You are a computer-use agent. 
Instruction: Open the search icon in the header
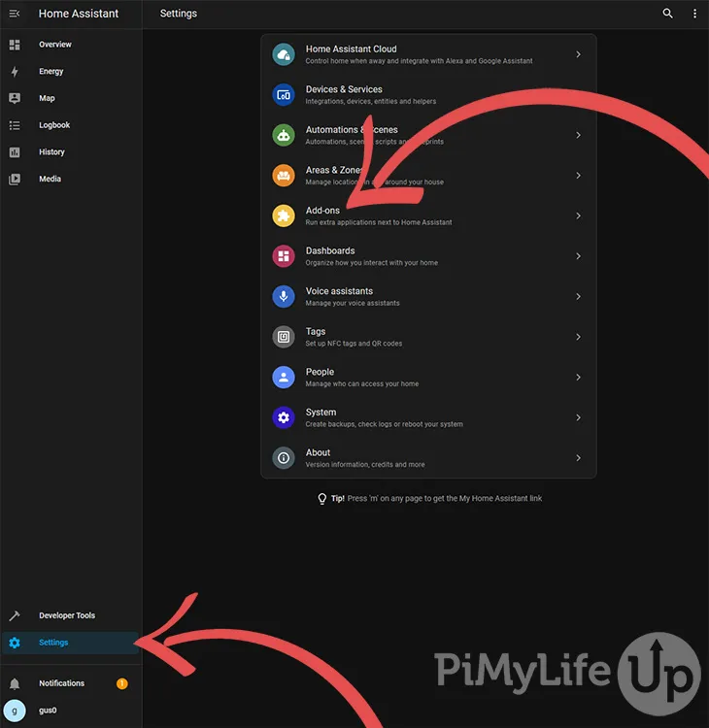coord(667,14)
